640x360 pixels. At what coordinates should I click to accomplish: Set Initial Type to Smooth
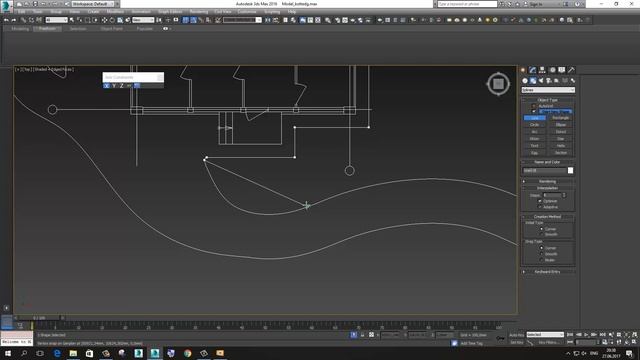tap(542, 234)
